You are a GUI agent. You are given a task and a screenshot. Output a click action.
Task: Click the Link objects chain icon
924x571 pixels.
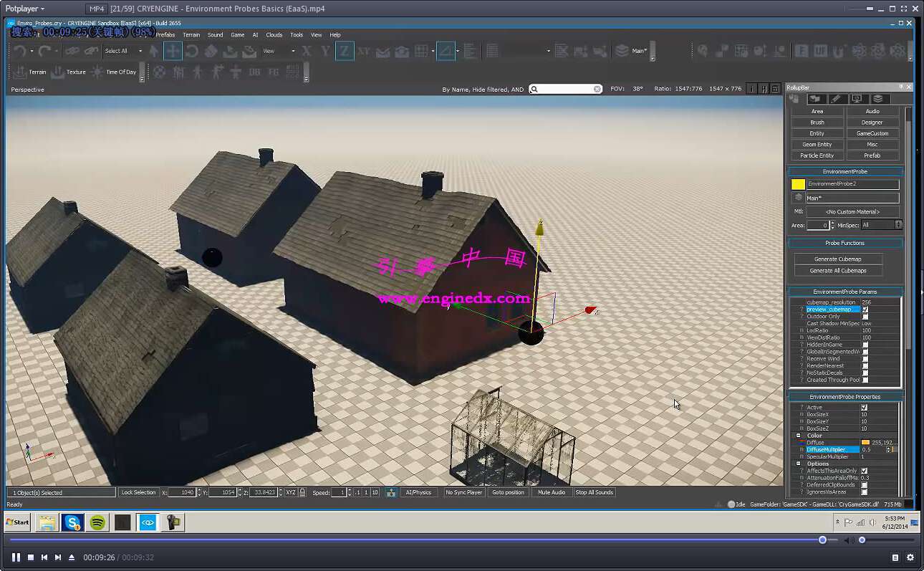point(72,51)
